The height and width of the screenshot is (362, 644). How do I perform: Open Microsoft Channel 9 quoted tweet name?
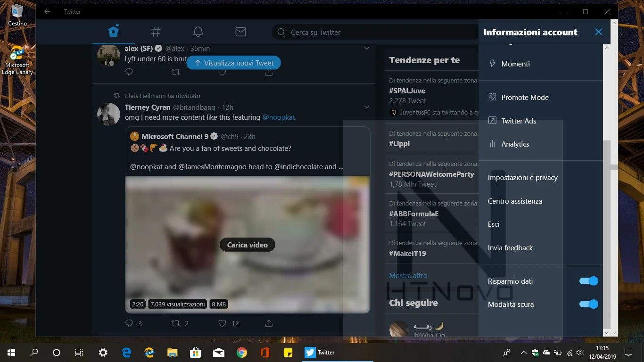(175, 136)
